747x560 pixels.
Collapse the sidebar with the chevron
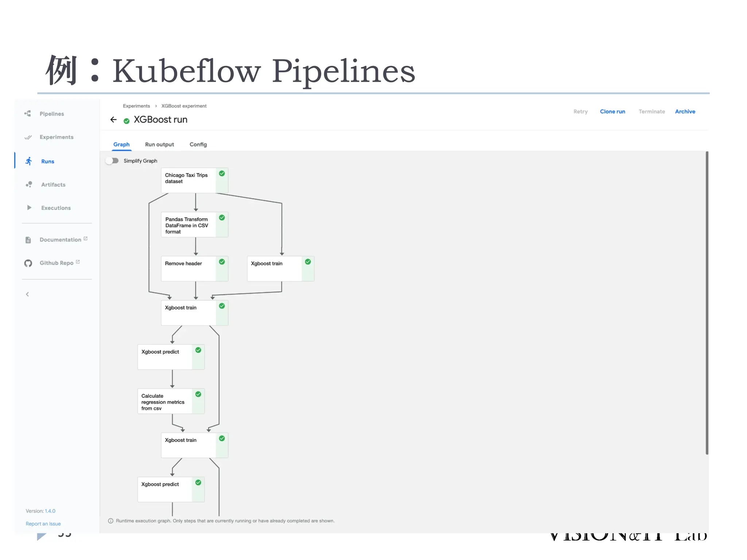tap(27, 294)
